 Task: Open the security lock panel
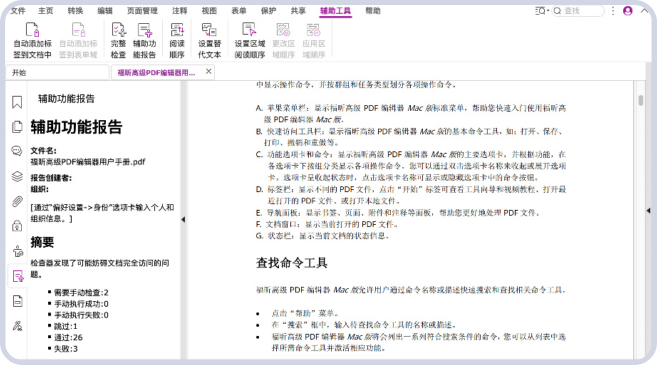(17, 226)
